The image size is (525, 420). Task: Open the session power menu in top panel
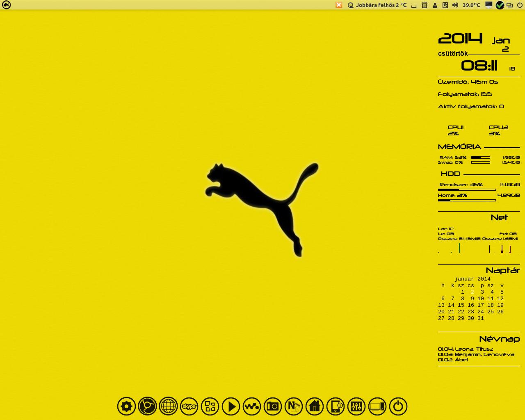520,5
